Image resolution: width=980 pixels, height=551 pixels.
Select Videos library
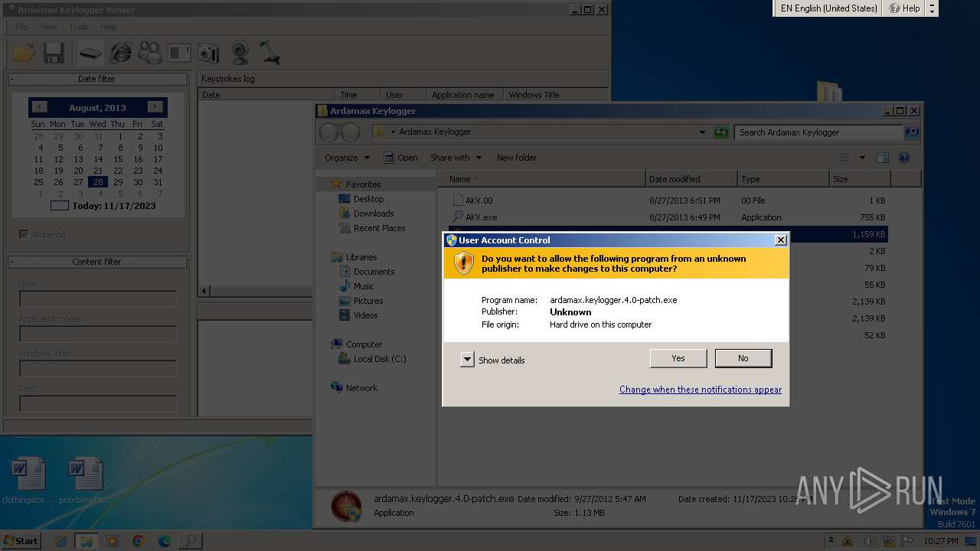365,315
